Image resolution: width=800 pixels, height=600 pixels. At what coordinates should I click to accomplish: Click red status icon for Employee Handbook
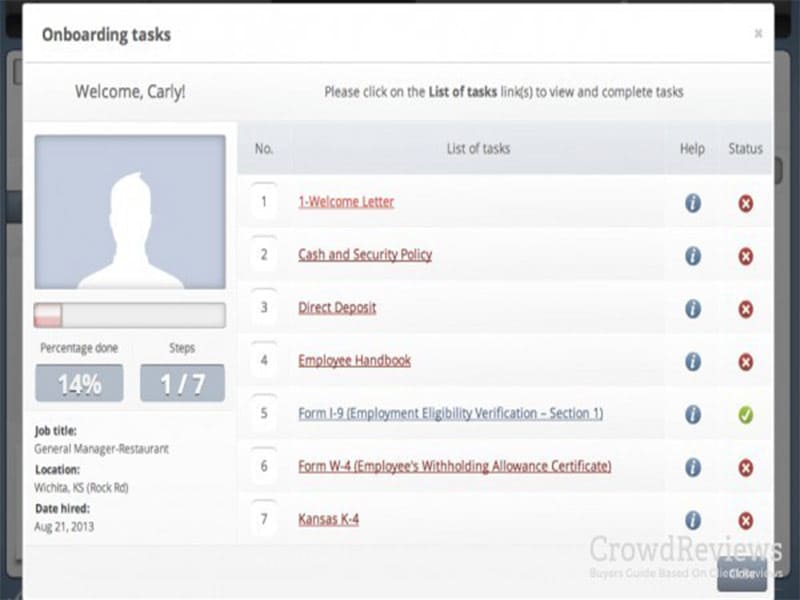745,362
